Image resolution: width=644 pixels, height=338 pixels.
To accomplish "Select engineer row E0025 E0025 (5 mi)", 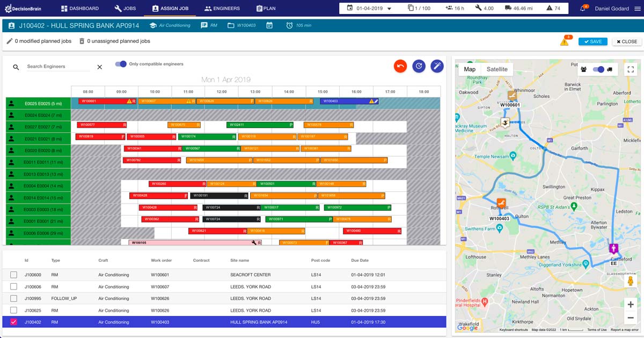I will tap(38, 103).
